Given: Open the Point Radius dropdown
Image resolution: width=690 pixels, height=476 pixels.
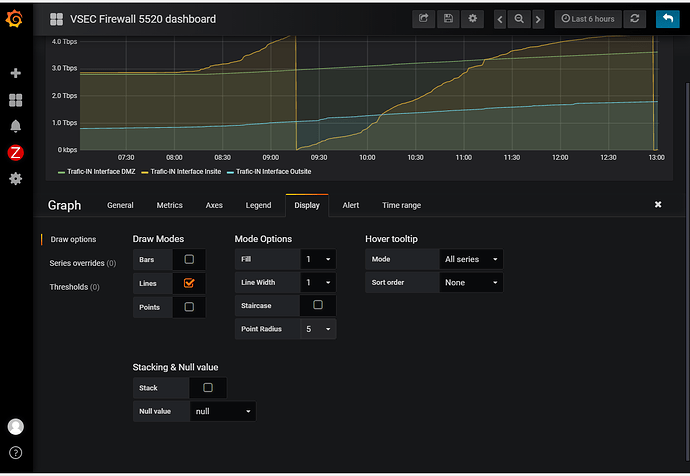Looking at the screenshot, I should [x=318, y=329].
